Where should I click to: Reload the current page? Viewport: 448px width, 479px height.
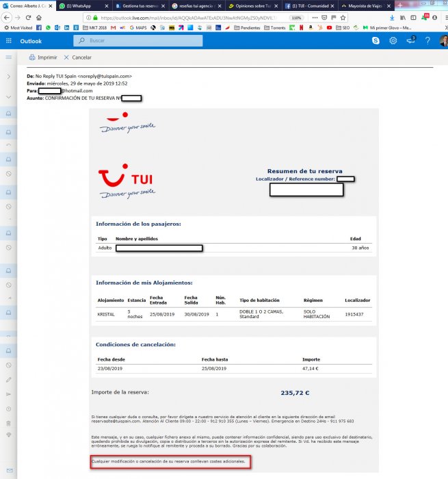29,18
